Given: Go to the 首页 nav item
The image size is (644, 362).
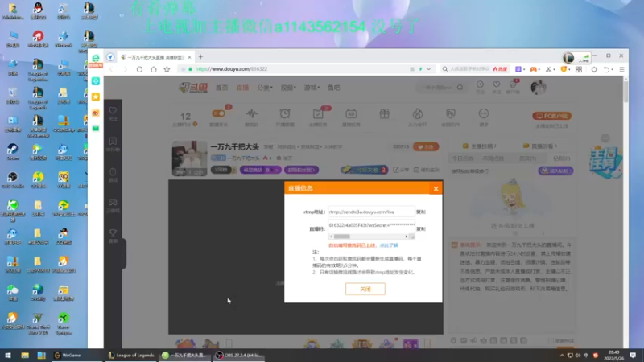Looking at the screenshot, I should pyautogui.click(x=222, y=88).
